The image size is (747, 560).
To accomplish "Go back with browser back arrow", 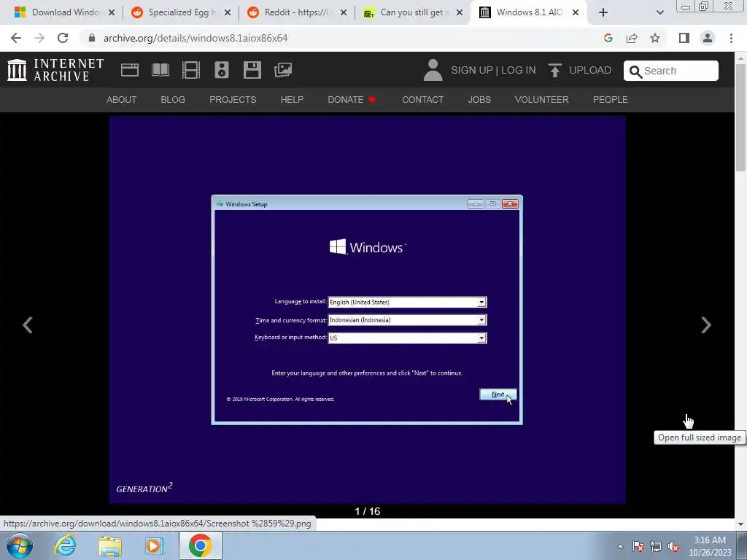I will [x=16, y=38].
